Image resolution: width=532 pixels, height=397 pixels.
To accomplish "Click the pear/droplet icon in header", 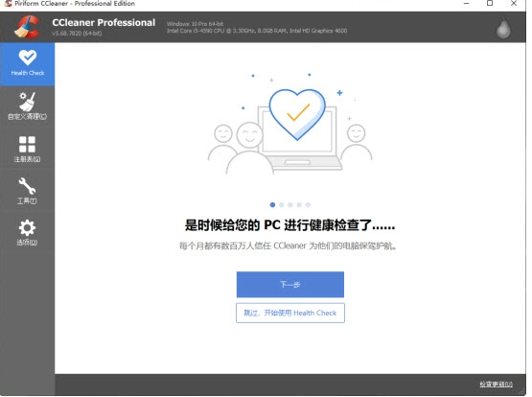I will (503, 28).
